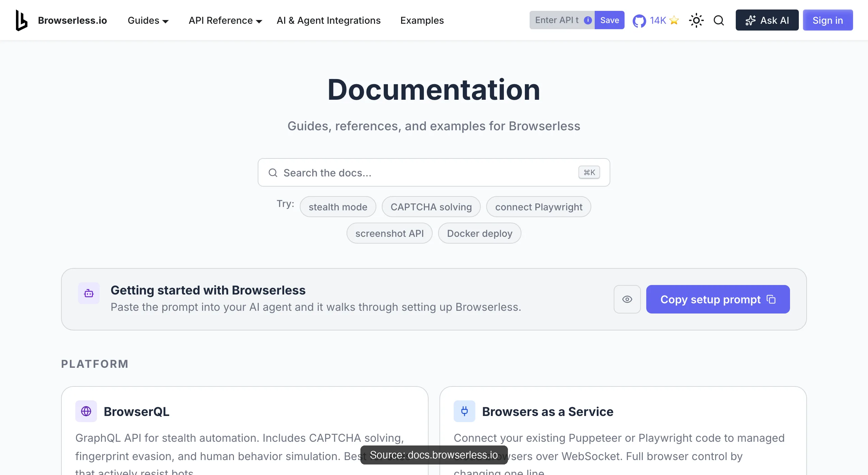Toggle the light/dark theme
The height and width of the screenshot is (475, 868).
pos(696,20)
